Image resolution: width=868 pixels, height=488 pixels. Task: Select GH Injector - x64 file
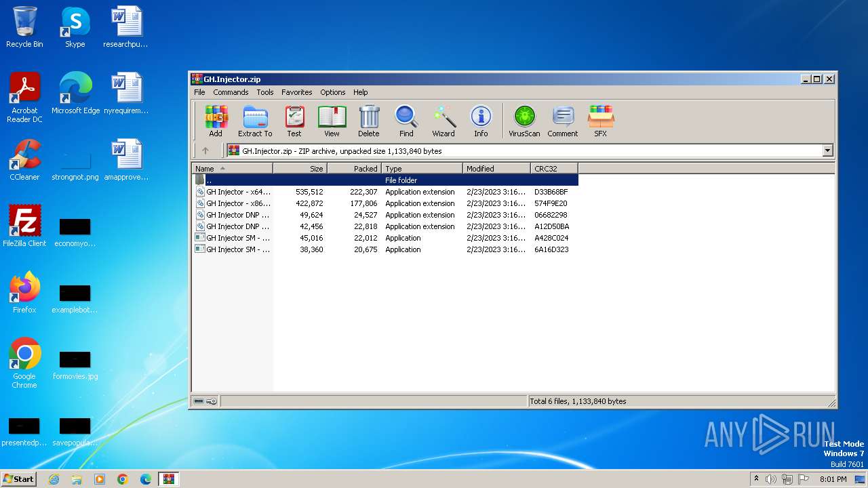385,192
